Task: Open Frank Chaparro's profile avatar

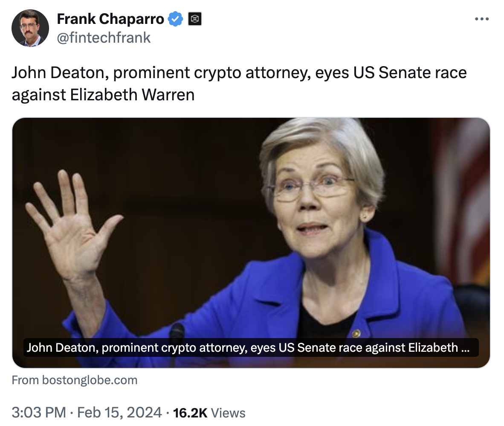Action: click(x=30, y=28)
